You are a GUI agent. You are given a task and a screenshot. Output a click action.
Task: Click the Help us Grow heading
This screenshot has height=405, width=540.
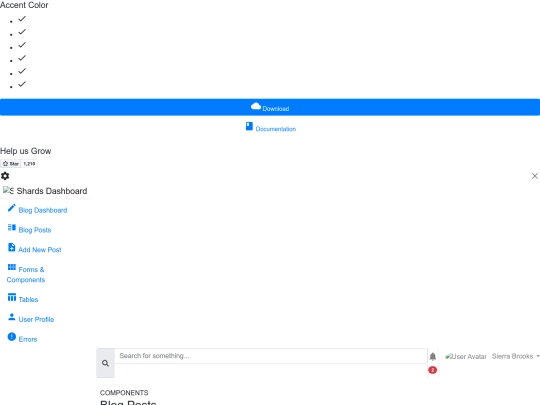tap(25, 151)
